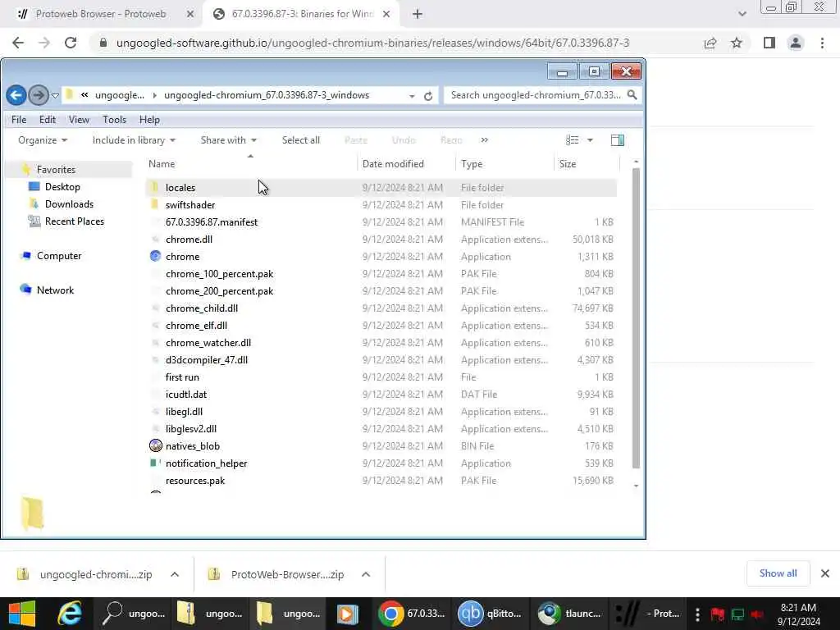Viewport: 840px width, 630px height.
Task: Open the Help menu
Action: pos(149,120)
